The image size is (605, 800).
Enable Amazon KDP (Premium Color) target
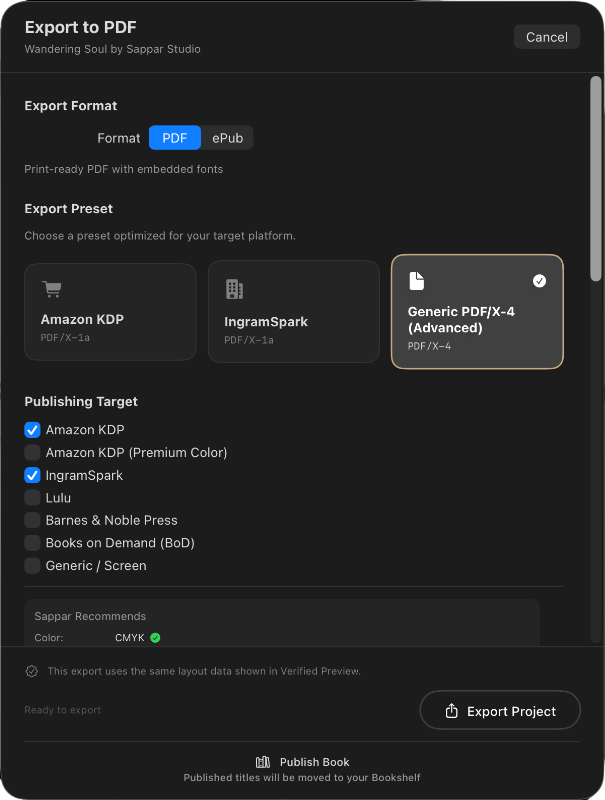click(32, 452)
